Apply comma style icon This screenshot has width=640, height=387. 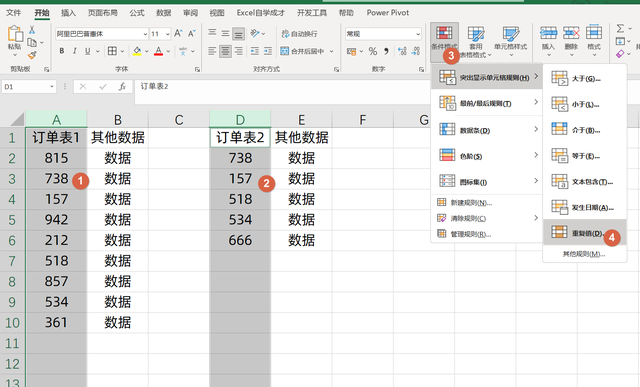[x=386, y=51]
